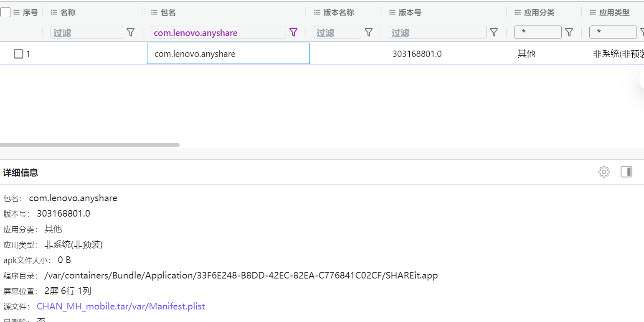Sort by the 名称 column header
Viewport: 644px width, 322px height.
(x=68, y=13)
